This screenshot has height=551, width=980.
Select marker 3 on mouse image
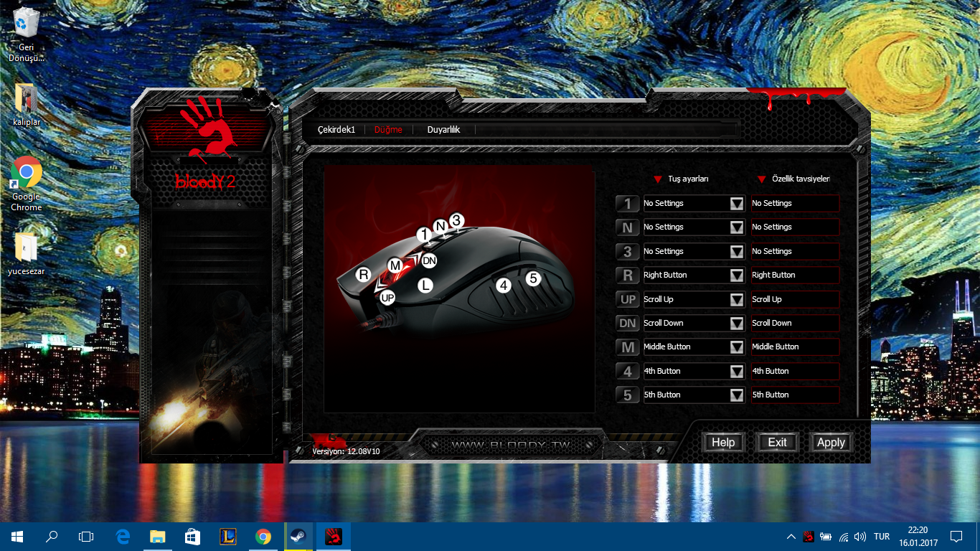pyautogui.click(x=457, y=220)
